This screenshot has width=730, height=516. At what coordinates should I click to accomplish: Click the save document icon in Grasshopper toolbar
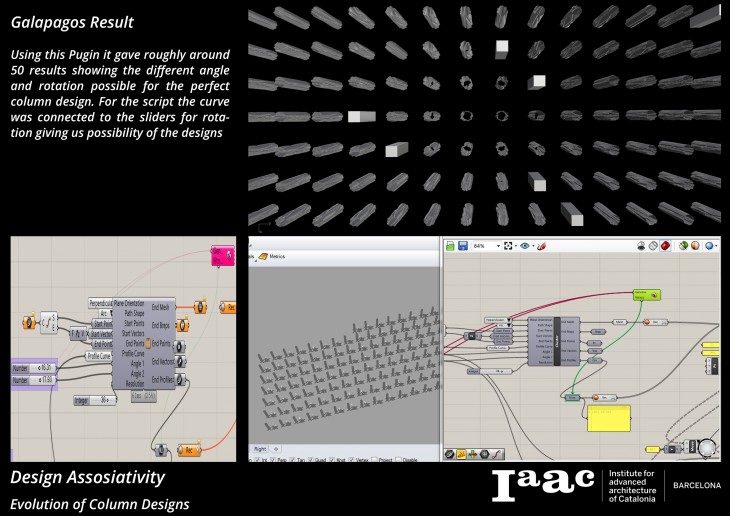tap(461, 246)
